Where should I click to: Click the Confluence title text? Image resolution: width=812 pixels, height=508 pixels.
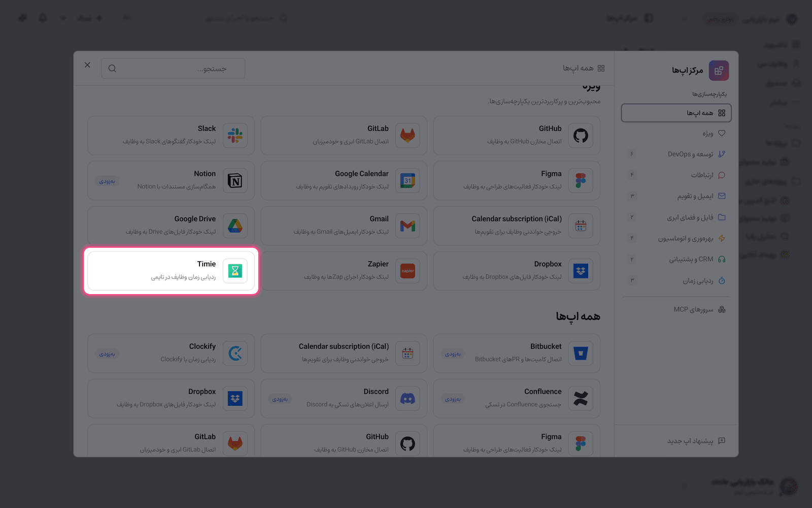(x=543, y=392)
